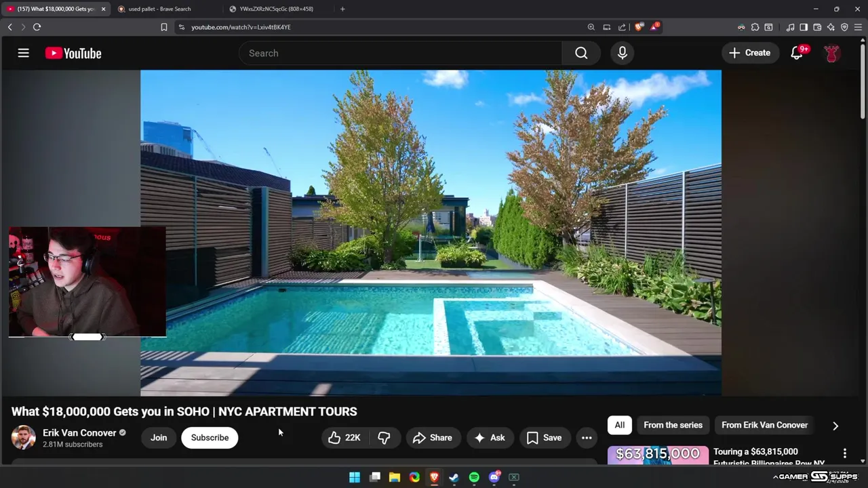Save the video to a playlist
Viewport: 868px width, 488px height.
tap(545, 438)
